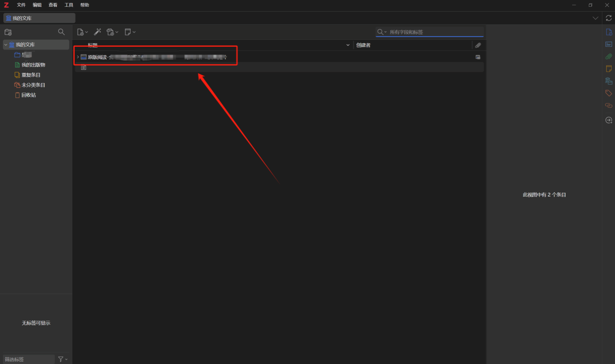The height and width of the screenshot is (364, 615).
Task: Focus the 筛选标签 tag filter field
Action: point(29,359)
